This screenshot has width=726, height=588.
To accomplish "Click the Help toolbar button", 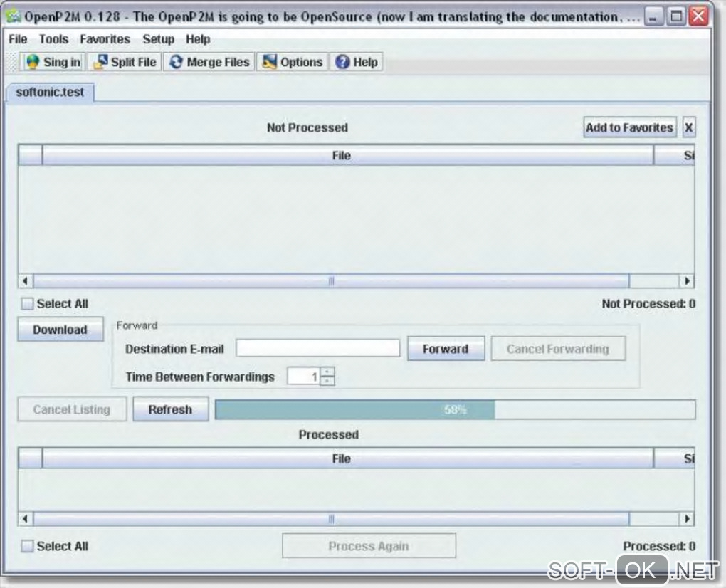I will click(356, 62).
